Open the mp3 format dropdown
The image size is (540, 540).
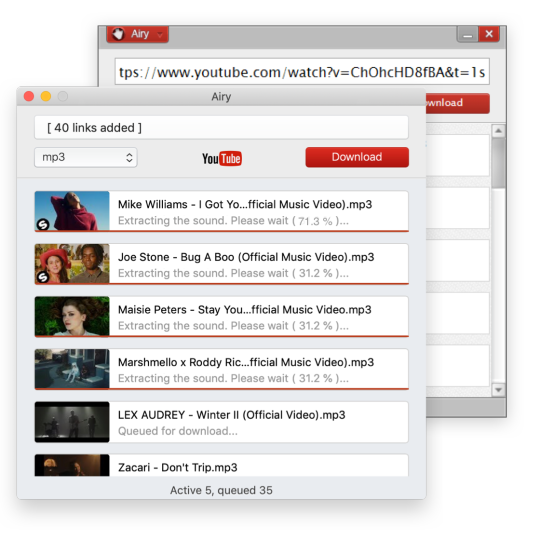[x=86, y=157]
